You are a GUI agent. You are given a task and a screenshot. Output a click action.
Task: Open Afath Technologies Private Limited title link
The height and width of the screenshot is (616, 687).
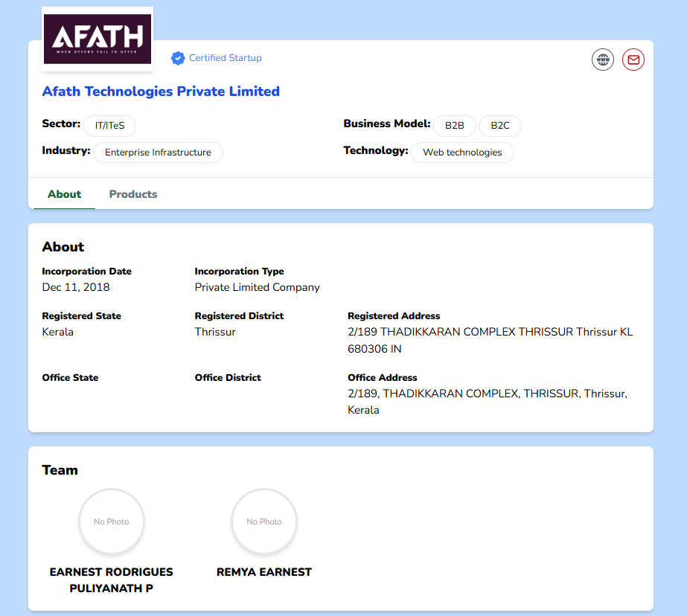click(161, 91)
